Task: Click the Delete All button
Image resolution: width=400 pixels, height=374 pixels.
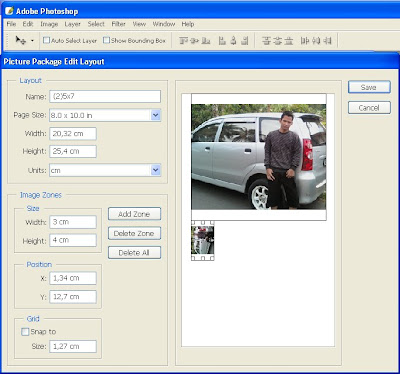Action: click(x=134, y=253)
